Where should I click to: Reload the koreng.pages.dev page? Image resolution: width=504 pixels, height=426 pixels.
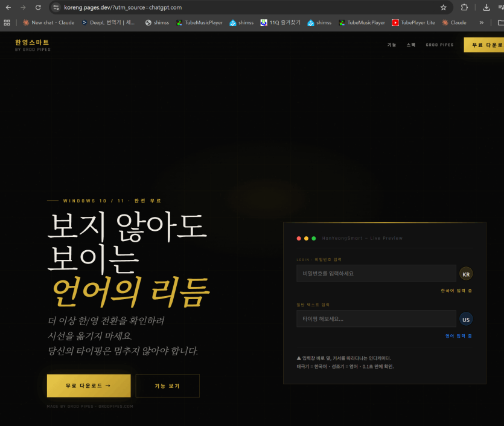[38, 7]
